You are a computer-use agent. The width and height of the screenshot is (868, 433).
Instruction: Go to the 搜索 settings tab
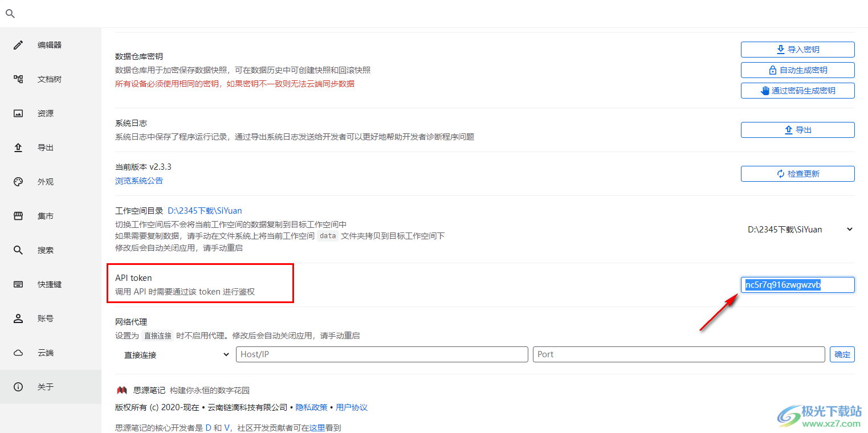(x=46, y=250)
